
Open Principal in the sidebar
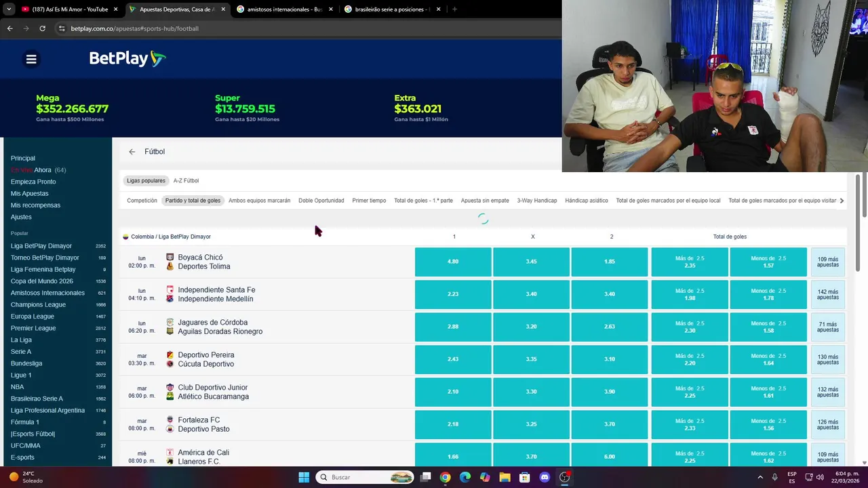(23, 158)
